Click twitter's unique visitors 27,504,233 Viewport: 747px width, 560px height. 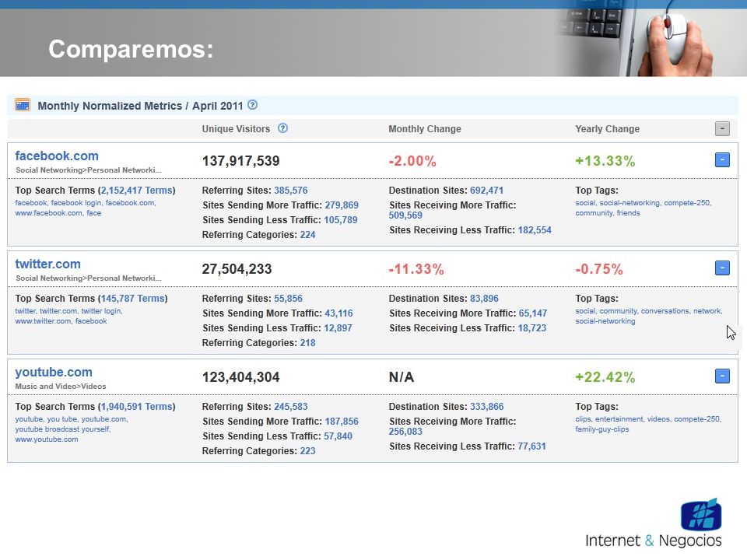pos(237,269)
